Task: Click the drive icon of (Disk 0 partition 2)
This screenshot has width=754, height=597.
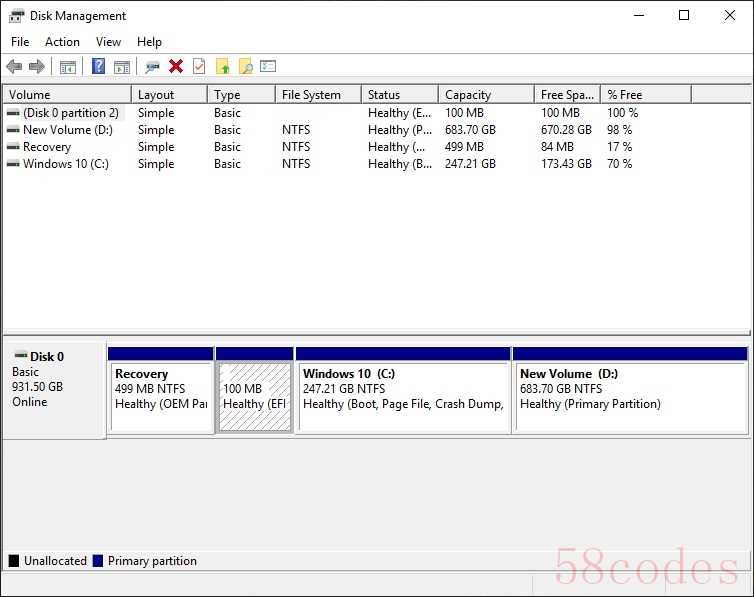Action: (x=13, y=113)
